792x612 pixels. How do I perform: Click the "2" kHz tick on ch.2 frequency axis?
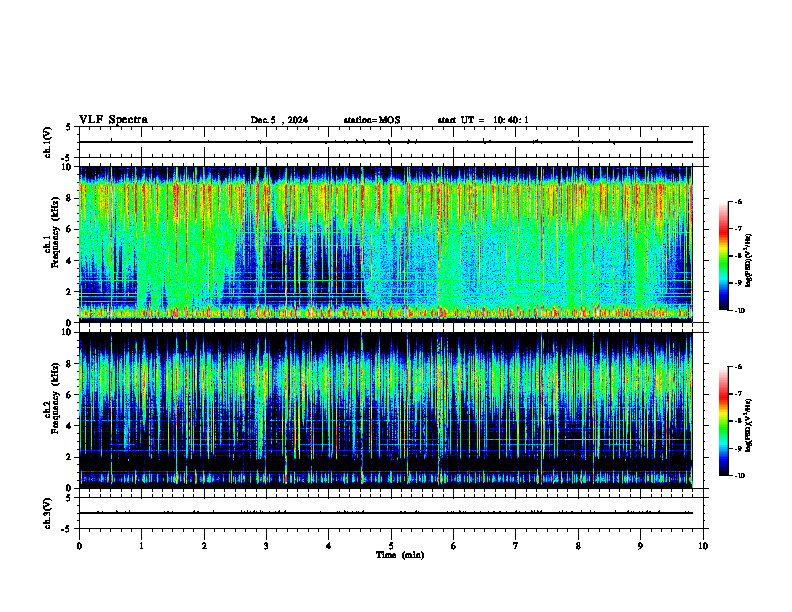70,457
